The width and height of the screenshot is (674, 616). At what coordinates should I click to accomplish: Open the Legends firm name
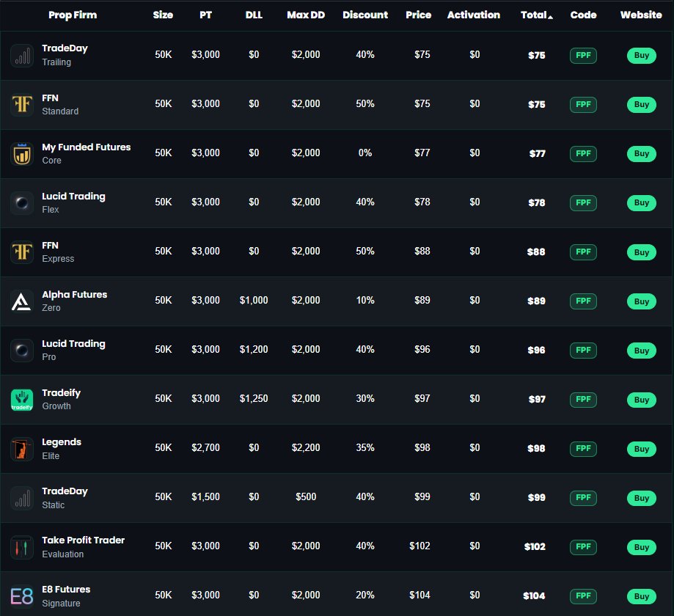[x=62, y=442]
